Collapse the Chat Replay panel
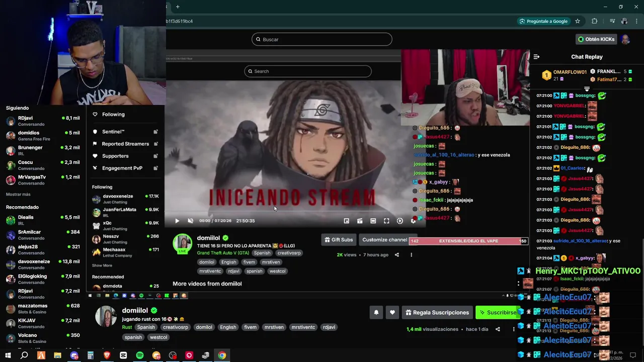 tap(536, 57)
